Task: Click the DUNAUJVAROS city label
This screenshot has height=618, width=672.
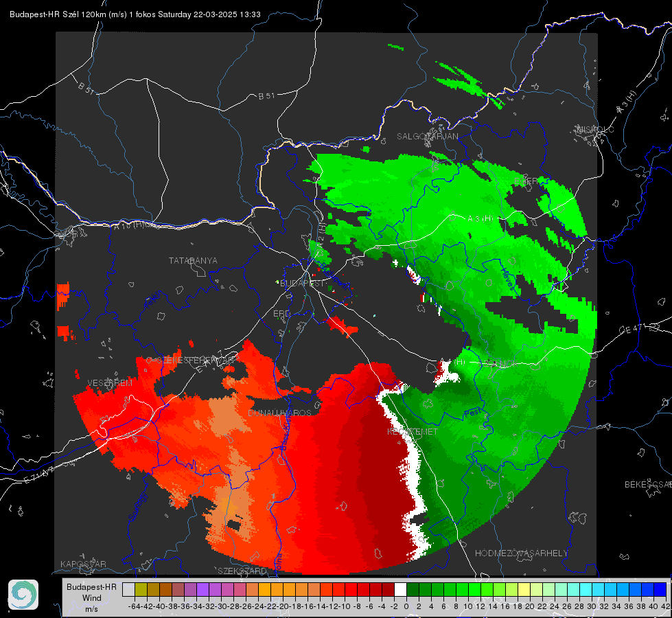Action: click(279, 413)
